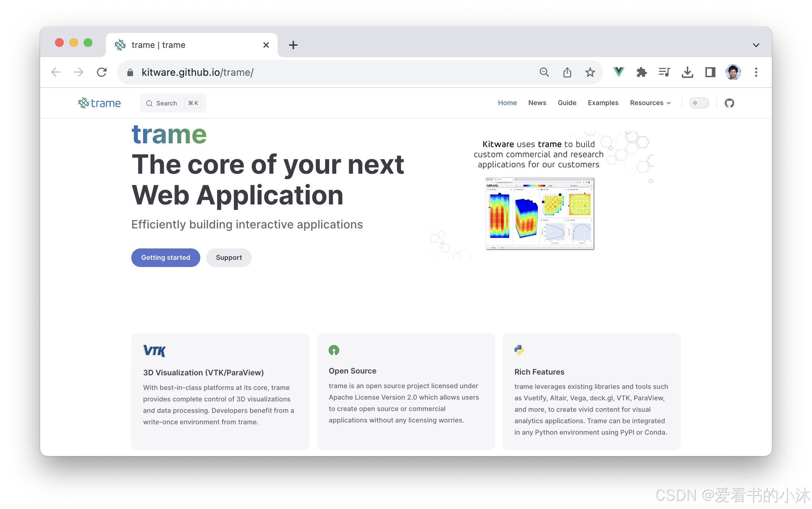This screenshot has height=509, width=812.
Task: Click the Support button
Action: click(229, 258)
